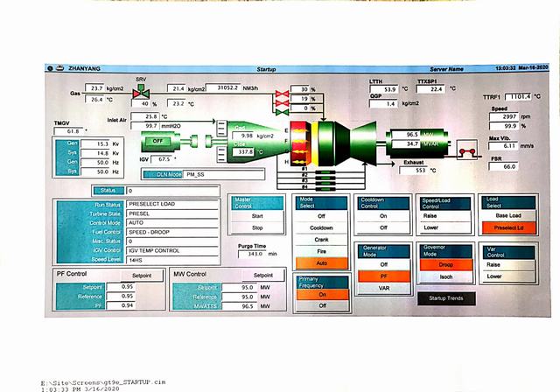Turn Primary Frequency On
The height and width of the screenshot is (392, 560).
(323, 295)
